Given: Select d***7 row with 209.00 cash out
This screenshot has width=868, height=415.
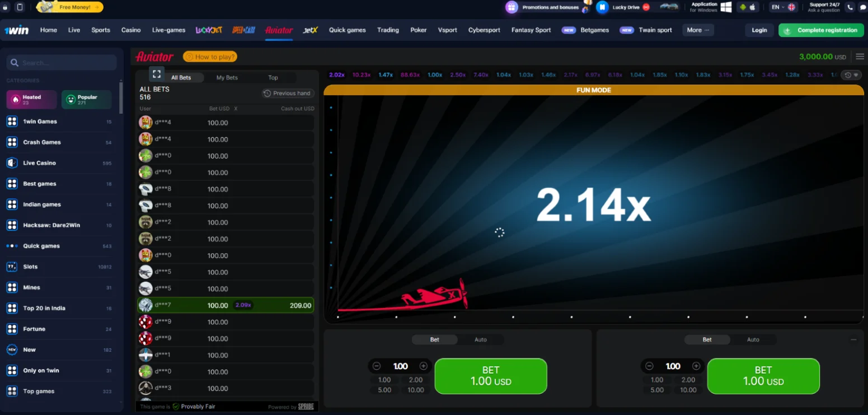Looking at the screenshot, I should 226,305.
